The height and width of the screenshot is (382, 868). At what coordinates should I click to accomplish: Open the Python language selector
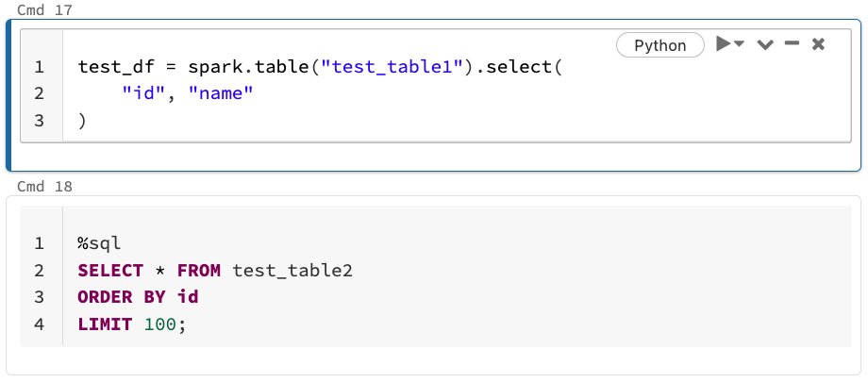659,45
